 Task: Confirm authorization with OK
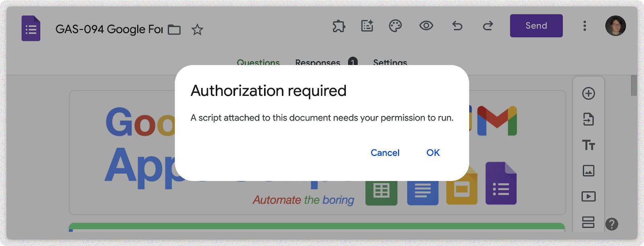coord(433,153)
